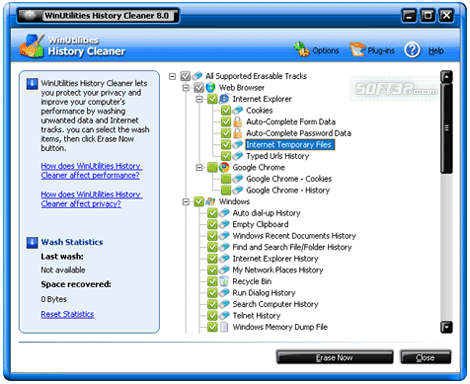
Task: Click the Reset Statistics link
Action: [67, 314]
